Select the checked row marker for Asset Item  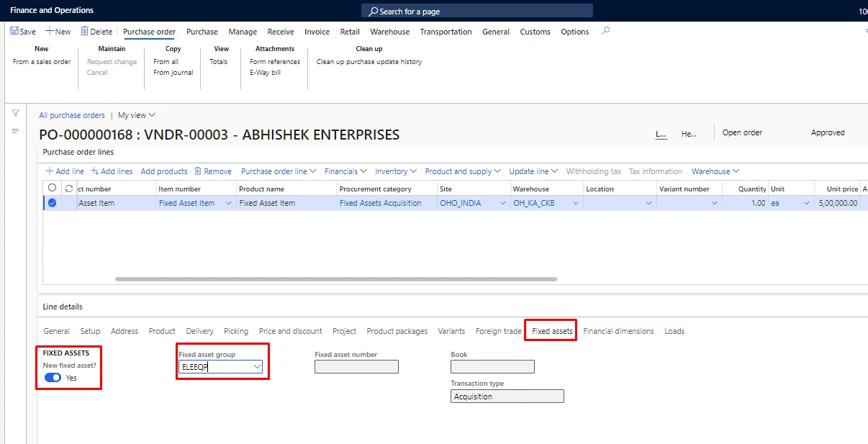(52, 203)
